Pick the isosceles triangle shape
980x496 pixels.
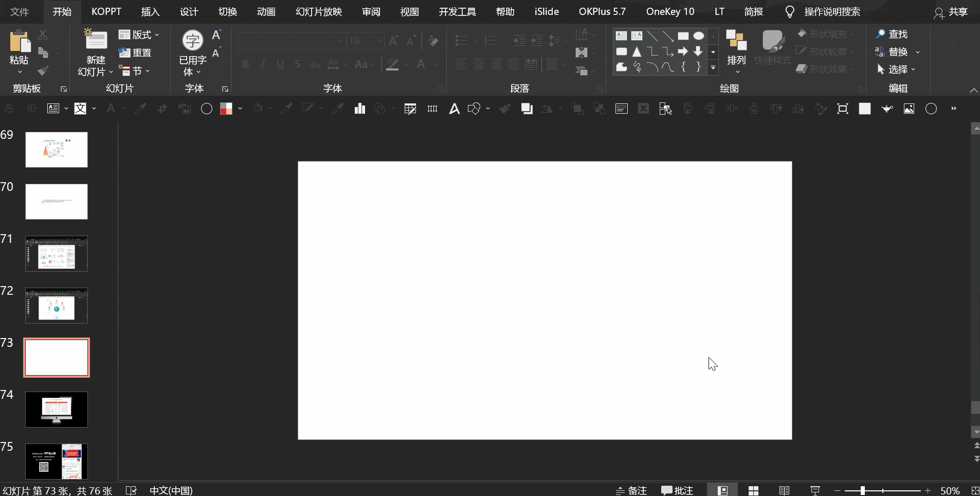click(637, 51)
